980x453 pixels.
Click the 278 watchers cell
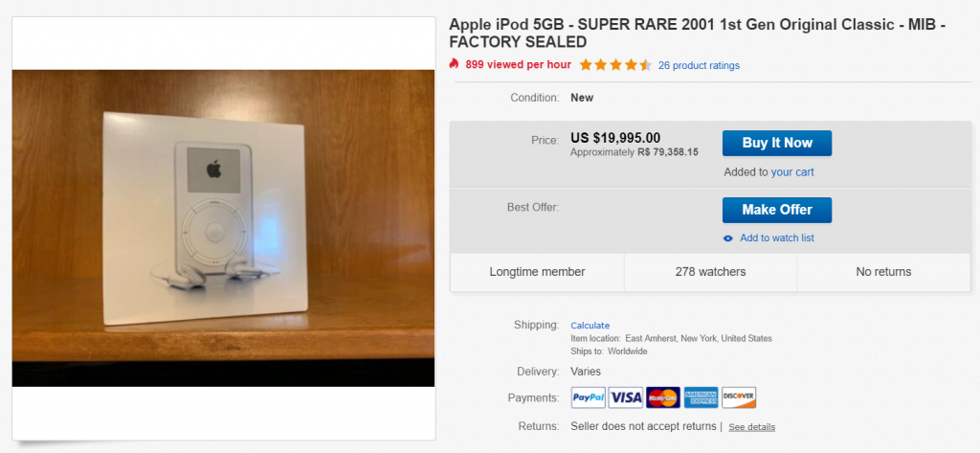[711, 272]
